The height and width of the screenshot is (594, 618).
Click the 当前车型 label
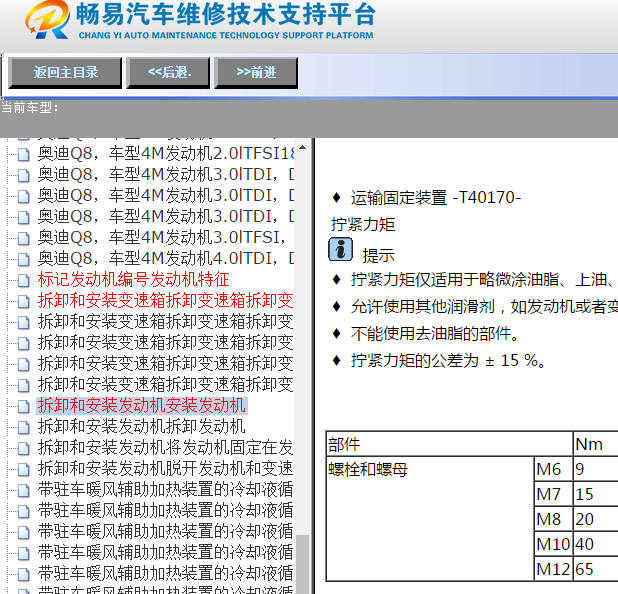click(x=30, y=107)
